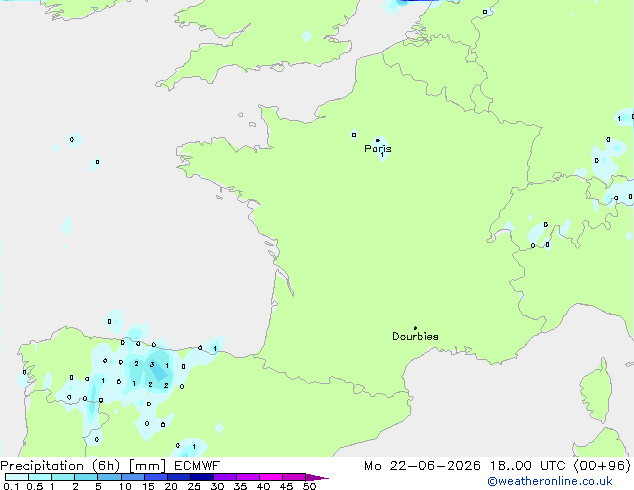634x490 pixels.
Task: Click the [mm] unit label
Action: click(x=147, y=466)
